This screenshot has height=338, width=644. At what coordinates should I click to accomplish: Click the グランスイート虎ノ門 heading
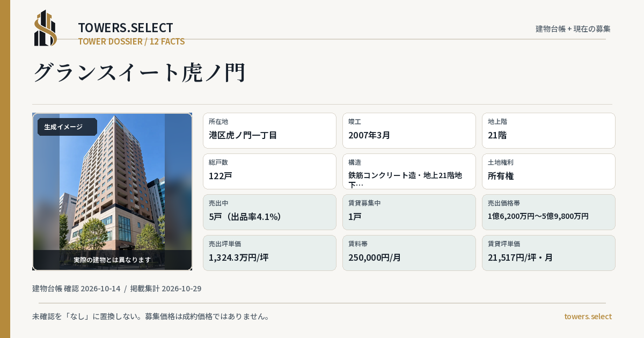(140, 72)
